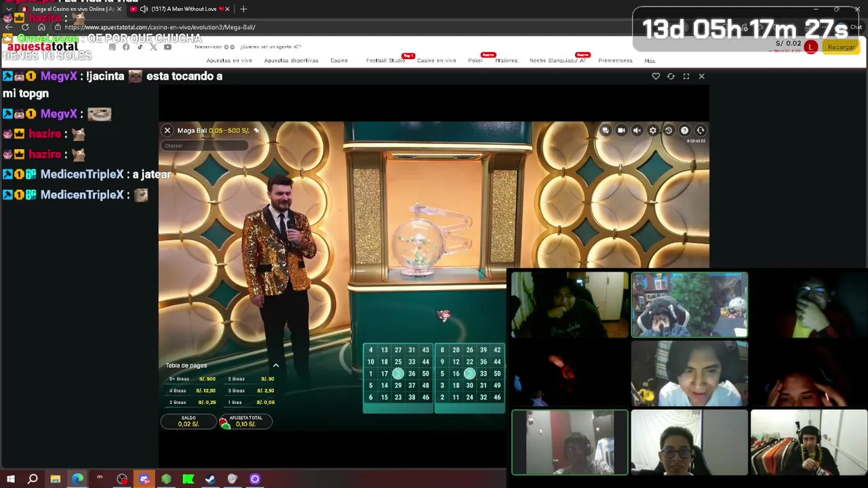
Task: Open OBS Studio from the taskbar
Action: coord(122,479)
